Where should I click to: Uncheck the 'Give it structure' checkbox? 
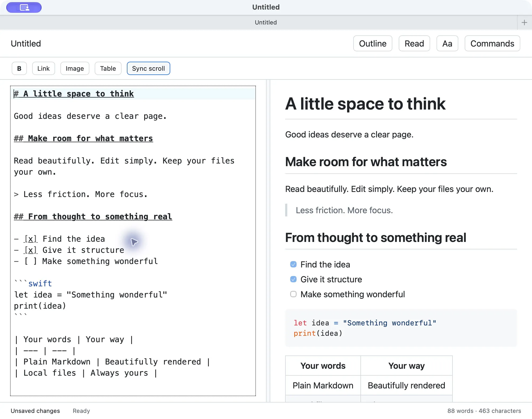[x=293, y=279]
